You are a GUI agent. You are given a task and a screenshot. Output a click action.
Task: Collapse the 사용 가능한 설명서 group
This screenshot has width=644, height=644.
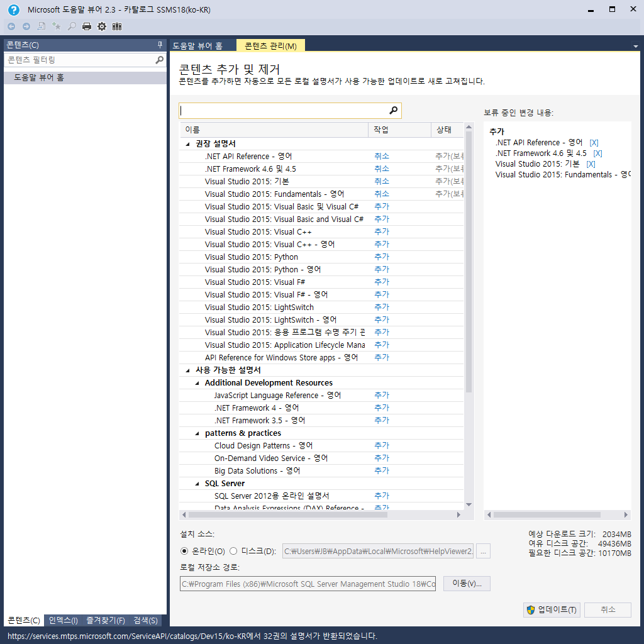coord(187,370)
